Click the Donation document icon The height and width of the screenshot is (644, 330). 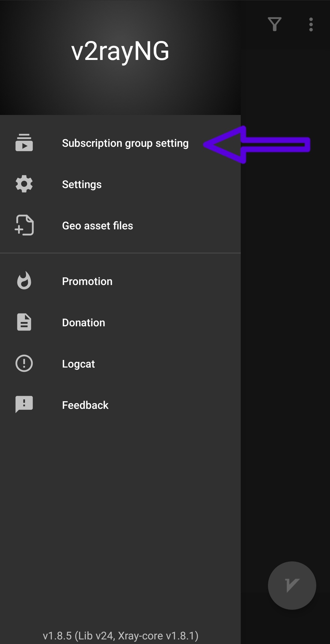24,322
